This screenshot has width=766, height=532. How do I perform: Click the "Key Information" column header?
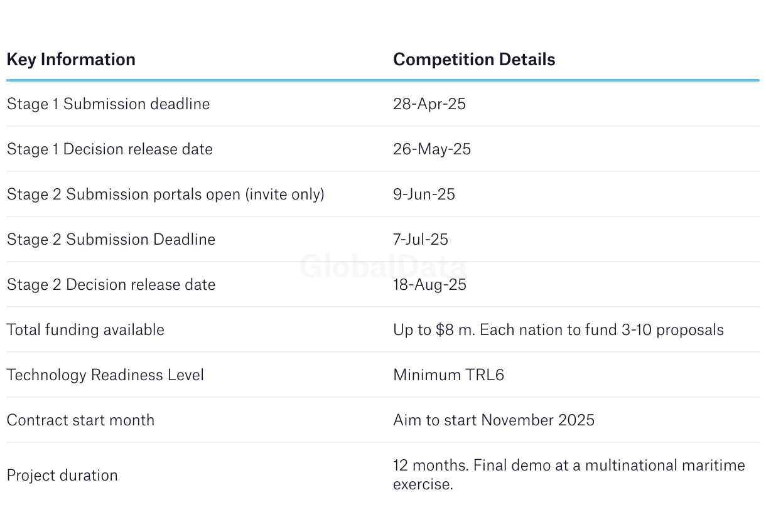point(71,60)
